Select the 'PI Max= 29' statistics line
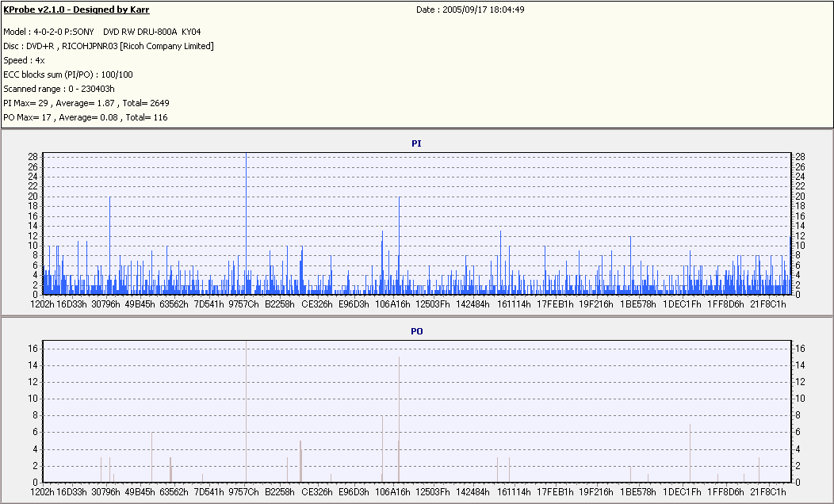 click(x=86, y=103)
